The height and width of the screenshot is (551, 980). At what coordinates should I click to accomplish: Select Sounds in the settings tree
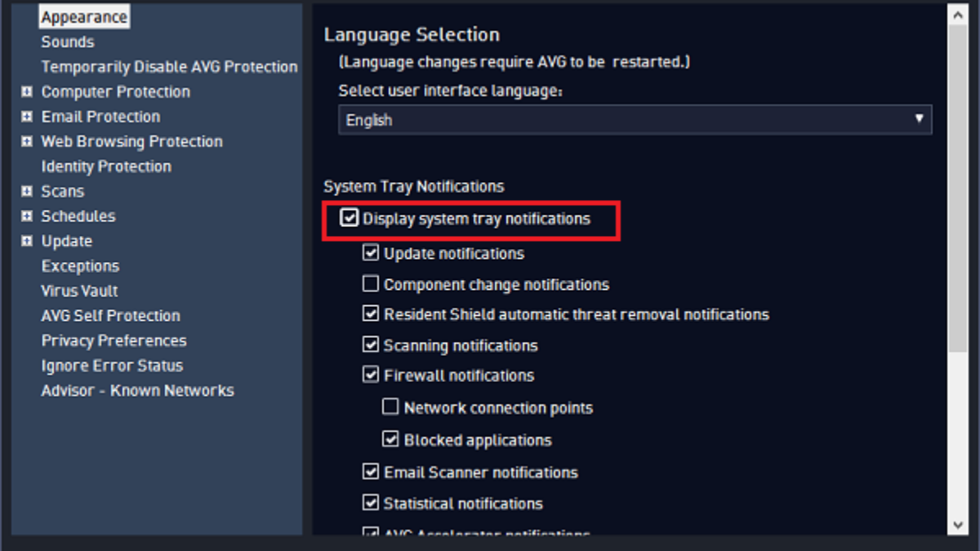[68, 42]
